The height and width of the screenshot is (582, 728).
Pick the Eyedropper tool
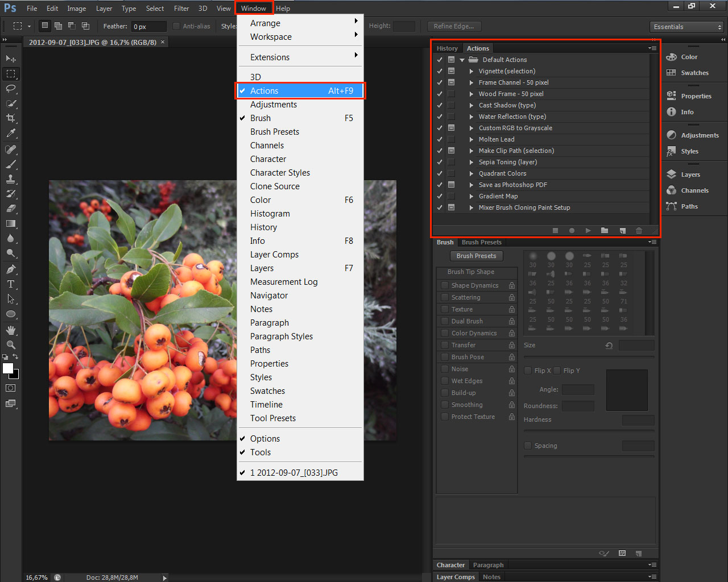pyautogui.click(x=11, y=133)
